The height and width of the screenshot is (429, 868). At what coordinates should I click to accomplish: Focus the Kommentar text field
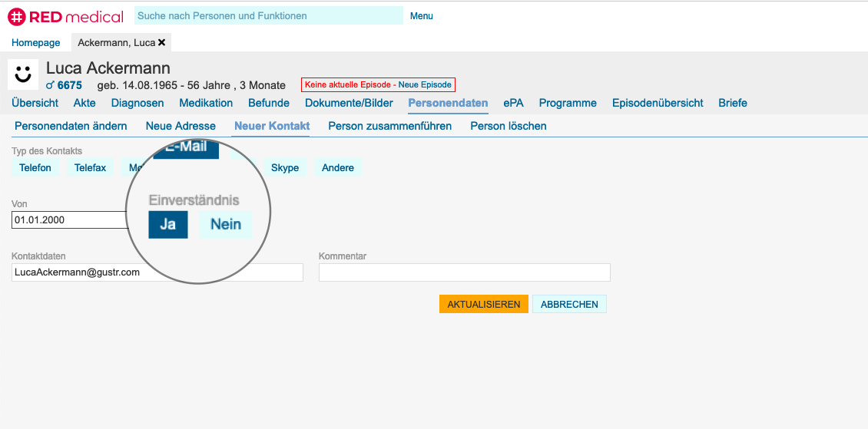pos(464,272)
